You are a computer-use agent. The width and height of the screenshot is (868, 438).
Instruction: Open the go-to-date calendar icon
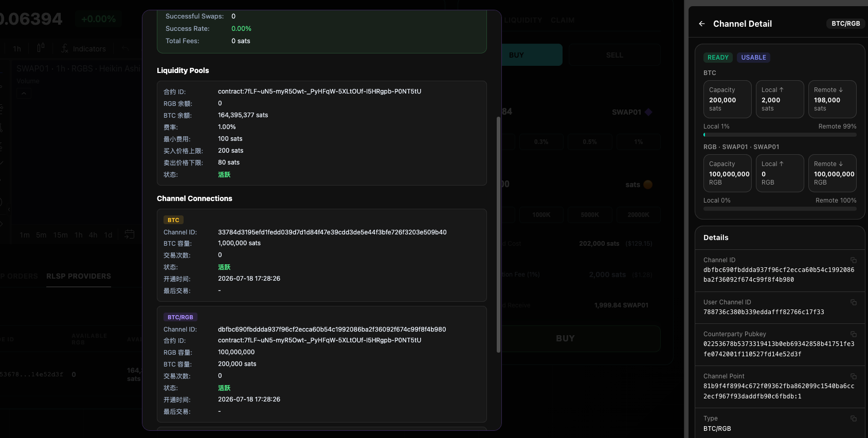pyautogui.click(x=130, y=234)
